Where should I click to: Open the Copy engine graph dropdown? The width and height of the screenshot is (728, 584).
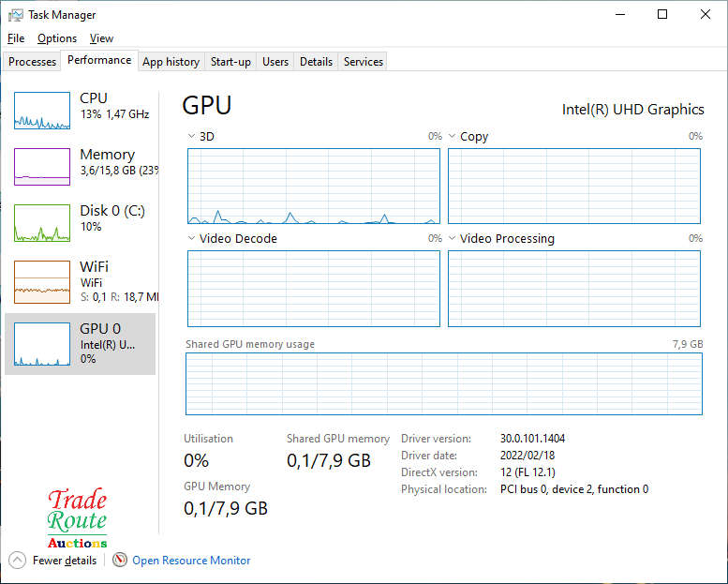tap(453, 137)
